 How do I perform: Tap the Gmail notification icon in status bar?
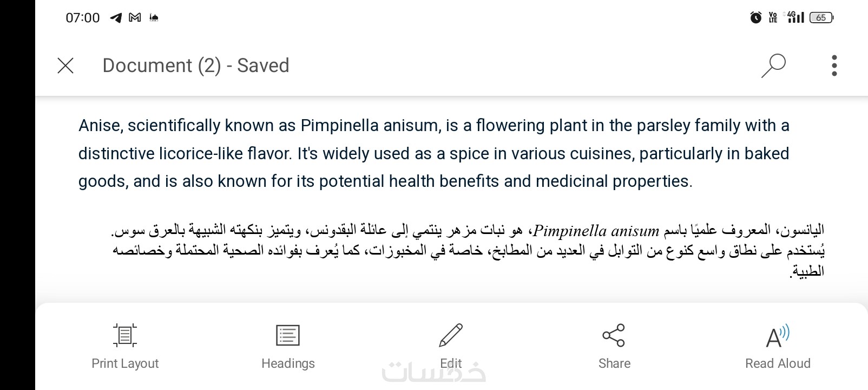pos(135,18)
